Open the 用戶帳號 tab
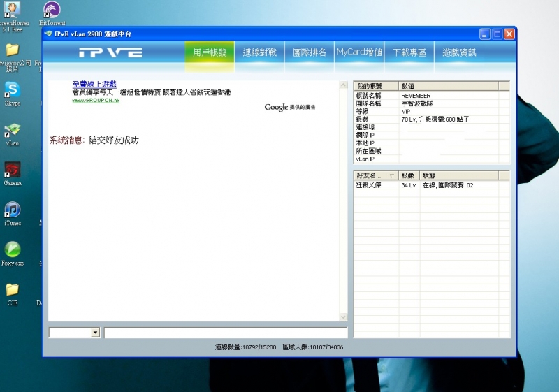The height and width of the screenshot is (392, 559). point(210,52)
